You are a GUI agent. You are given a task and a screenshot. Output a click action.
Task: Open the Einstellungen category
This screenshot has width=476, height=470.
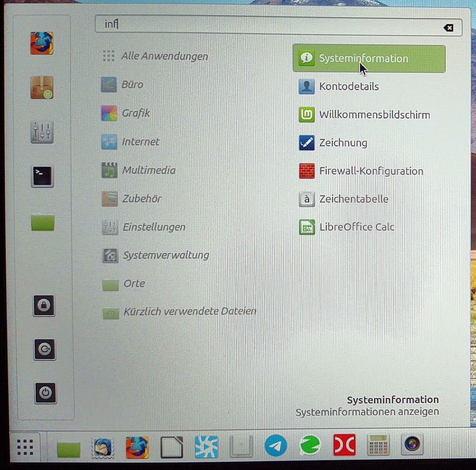[x=153, y=227]
